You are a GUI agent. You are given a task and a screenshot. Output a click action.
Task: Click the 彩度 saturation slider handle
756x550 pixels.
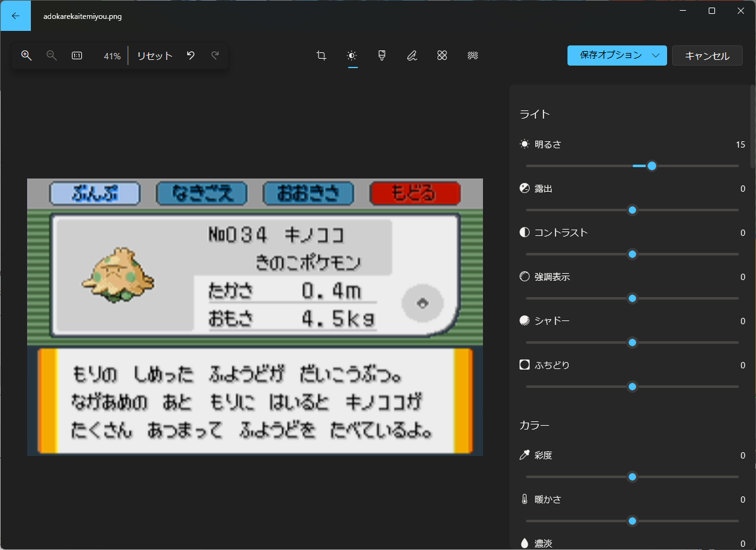(632, 477)
